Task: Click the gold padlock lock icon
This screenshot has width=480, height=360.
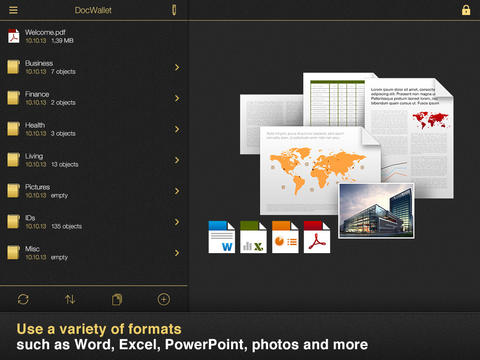Action: (x=466, y=10)
